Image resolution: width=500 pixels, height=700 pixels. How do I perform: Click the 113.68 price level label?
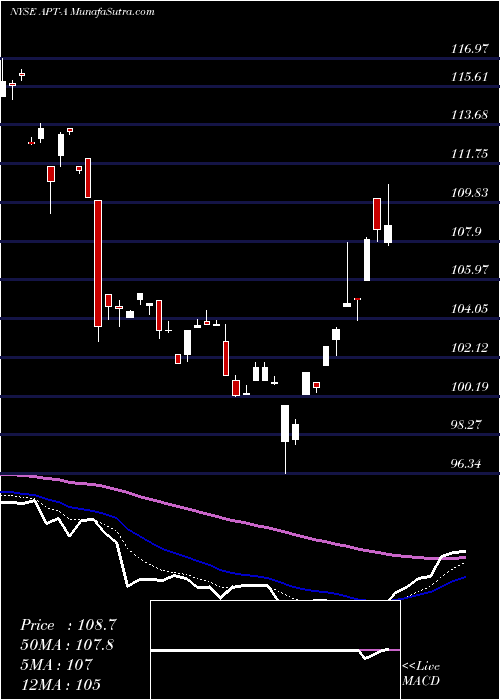click(x=470, y=115)
